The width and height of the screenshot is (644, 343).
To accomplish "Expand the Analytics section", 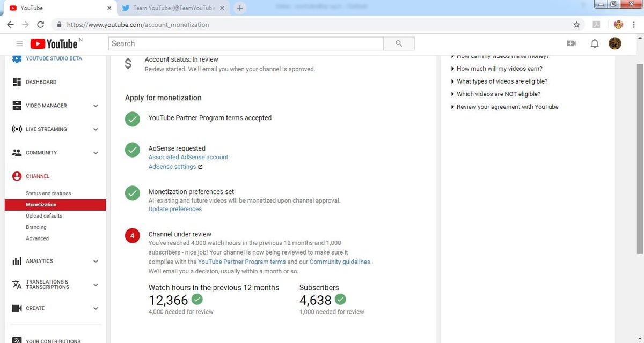I will coord(96,261).
